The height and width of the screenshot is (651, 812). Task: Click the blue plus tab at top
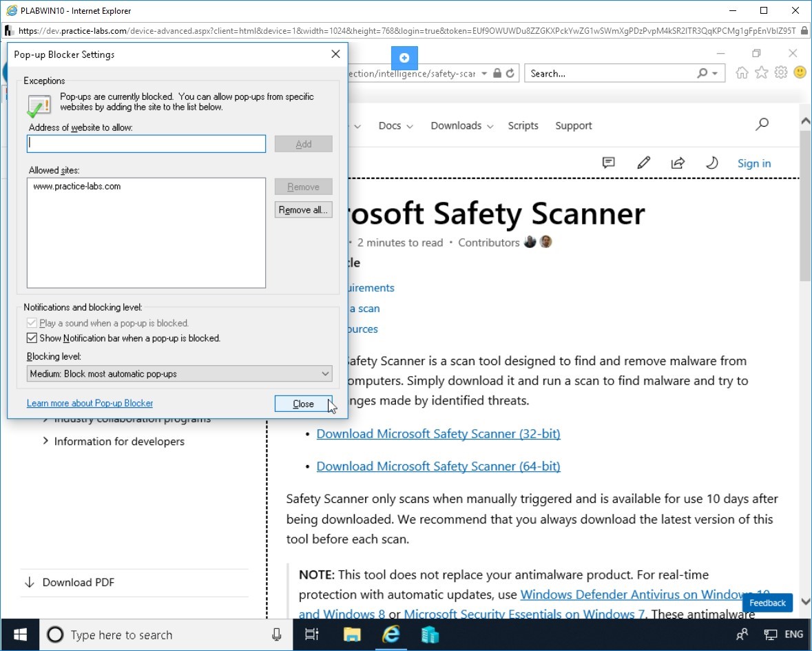tap(404, 58)
